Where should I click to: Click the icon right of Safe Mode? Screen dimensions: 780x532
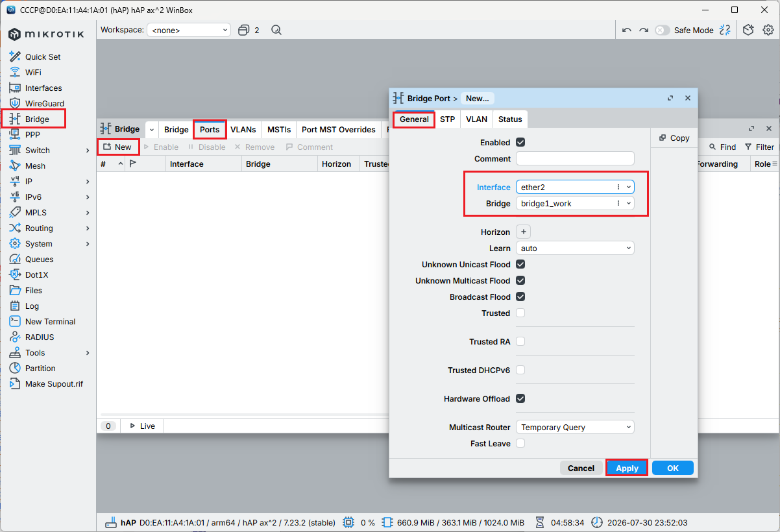click(725, 30)
